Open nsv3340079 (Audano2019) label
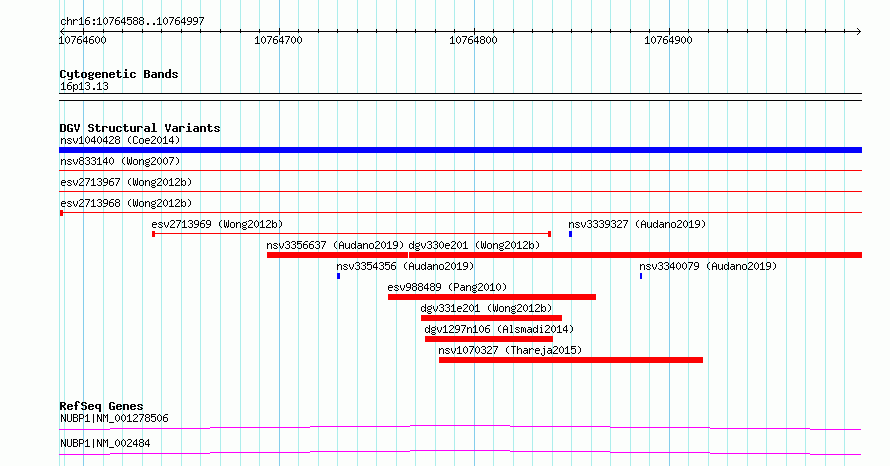This screenshot has height=466, width=890. click(708, 266)
